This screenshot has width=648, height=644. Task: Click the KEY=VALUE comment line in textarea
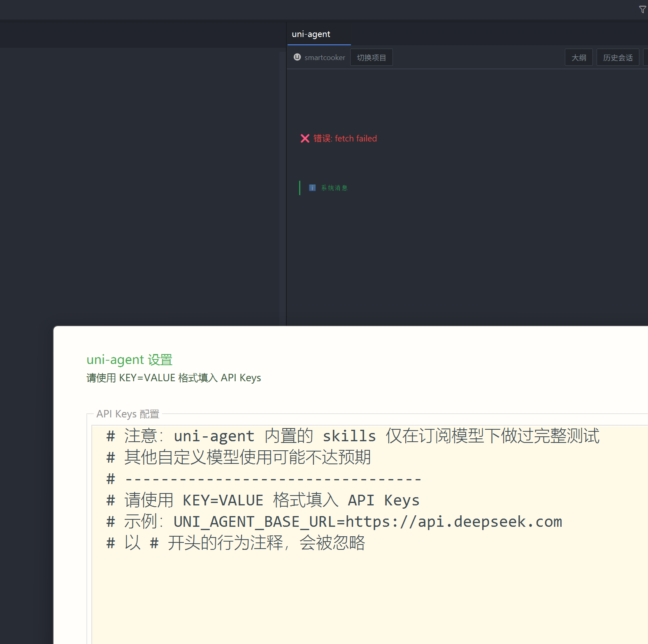[x=272, y=500]
